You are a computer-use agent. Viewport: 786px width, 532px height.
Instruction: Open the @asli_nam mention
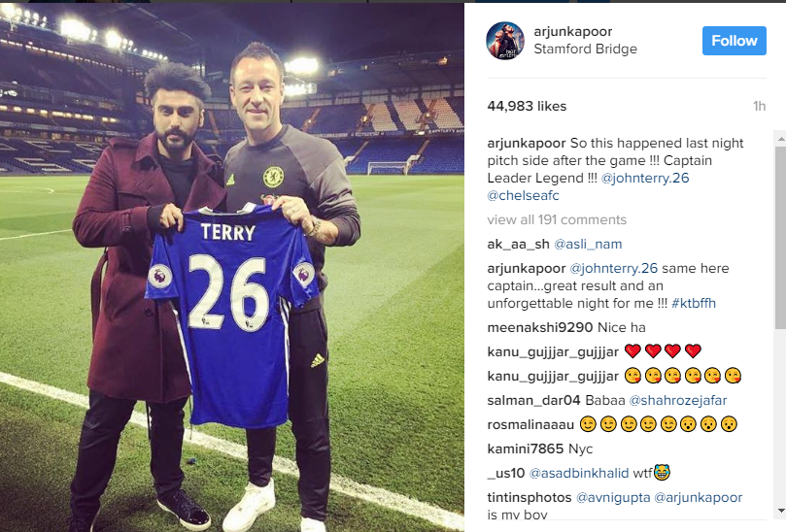coord(588,245)
